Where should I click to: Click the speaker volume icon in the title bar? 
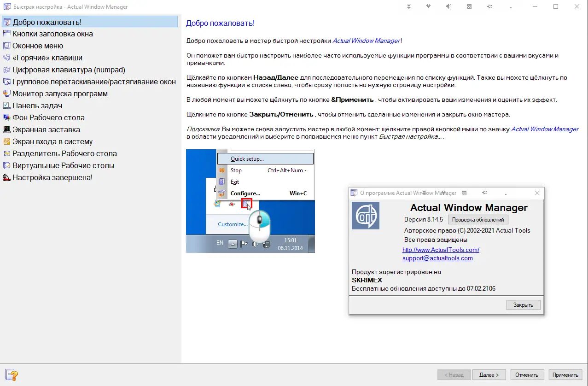(x=449, y=7)
